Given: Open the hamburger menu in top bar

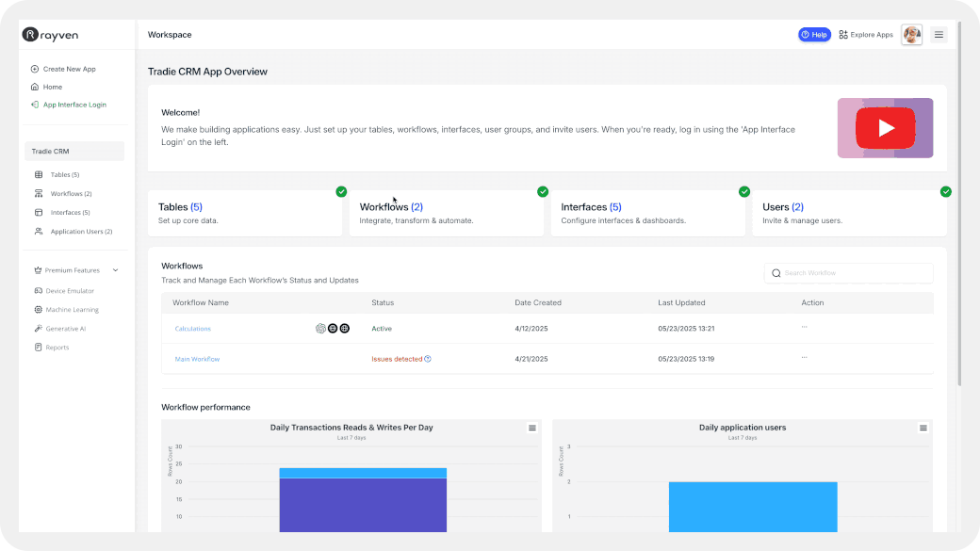Looking at the screenshot, I should [x=939, y=35].
